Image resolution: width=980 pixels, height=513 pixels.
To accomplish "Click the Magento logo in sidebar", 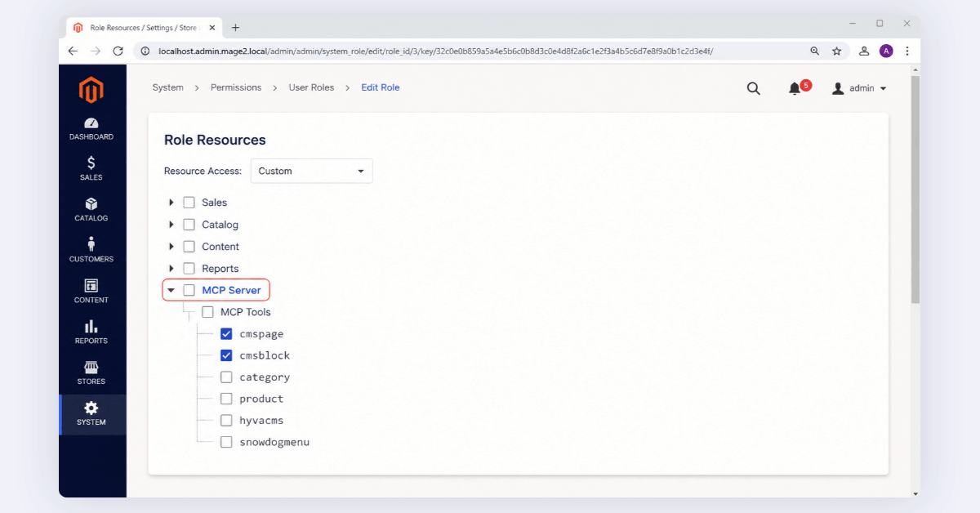I will click(91, 89).
